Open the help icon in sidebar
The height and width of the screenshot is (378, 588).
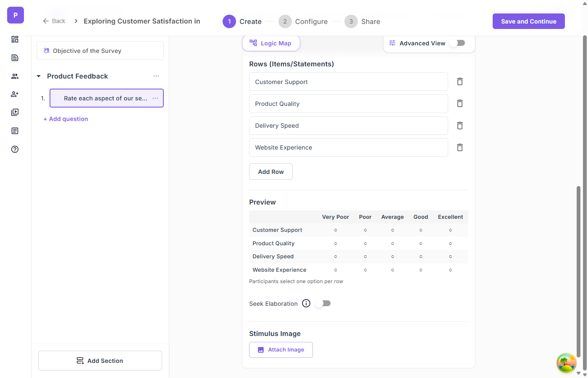coord(15,149)
